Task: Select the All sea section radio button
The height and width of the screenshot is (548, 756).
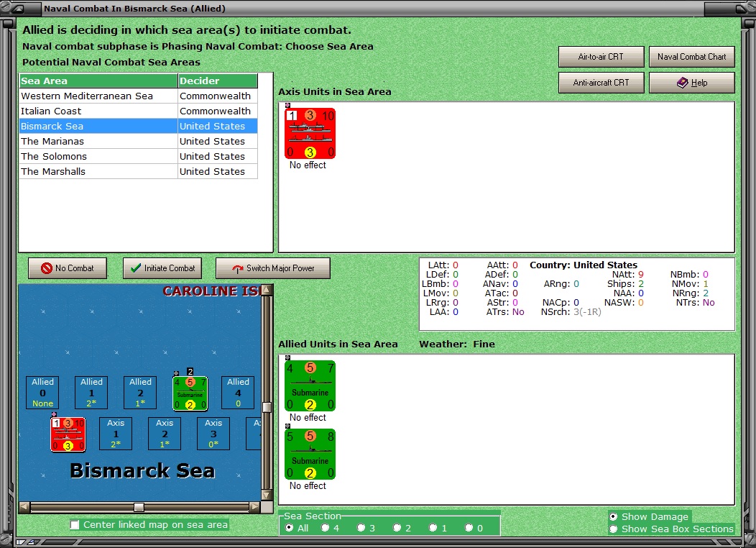Action: [290, 528]
